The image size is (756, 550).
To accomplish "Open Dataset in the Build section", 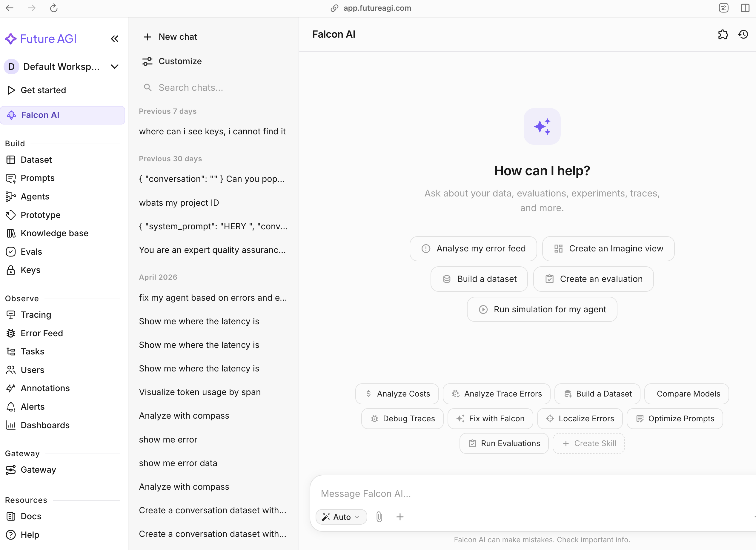I will pos(36,160).
